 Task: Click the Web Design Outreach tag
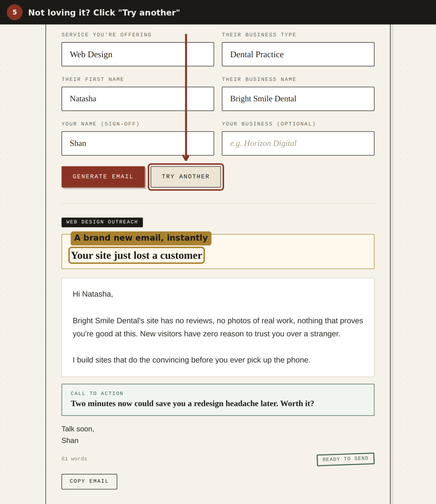coord(102,222)
